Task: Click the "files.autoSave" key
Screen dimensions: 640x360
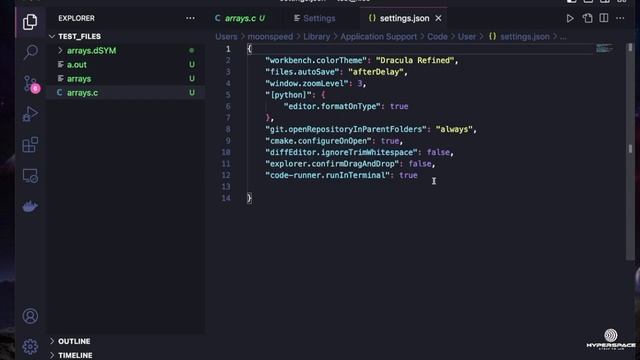Action: 302,71
